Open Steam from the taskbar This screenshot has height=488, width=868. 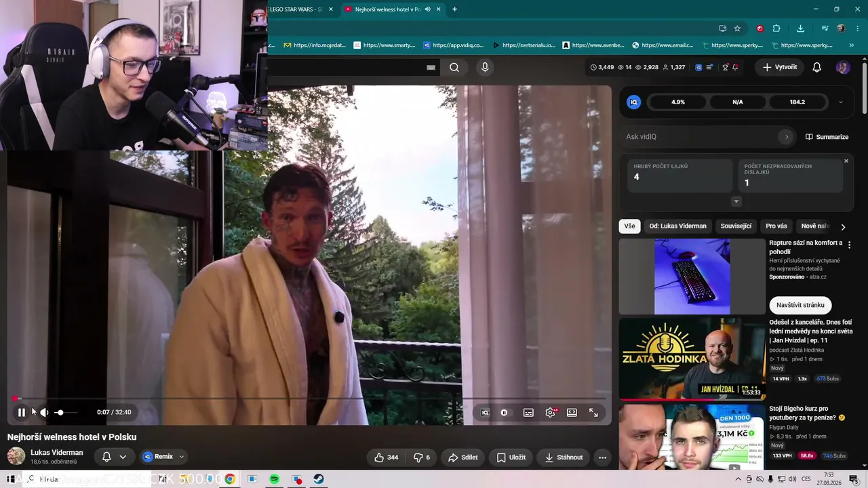[319, 479]
